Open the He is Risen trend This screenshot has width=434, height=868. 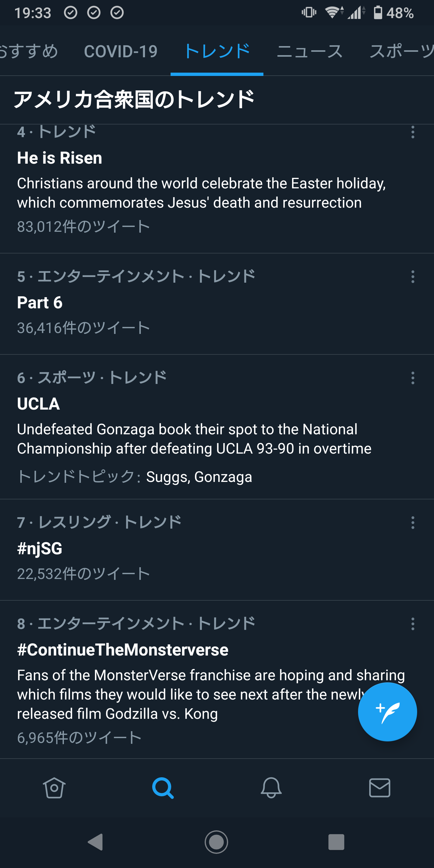coord(59,158)
